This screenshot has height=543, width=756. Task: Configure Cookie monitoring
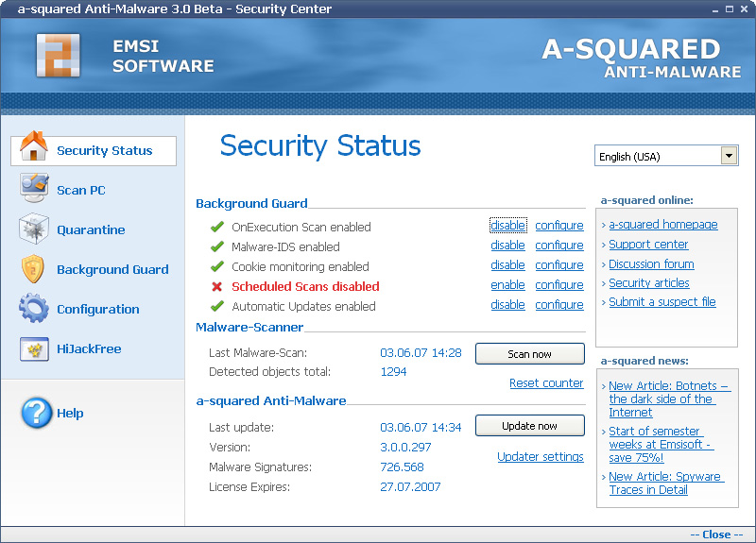(559, 265)
